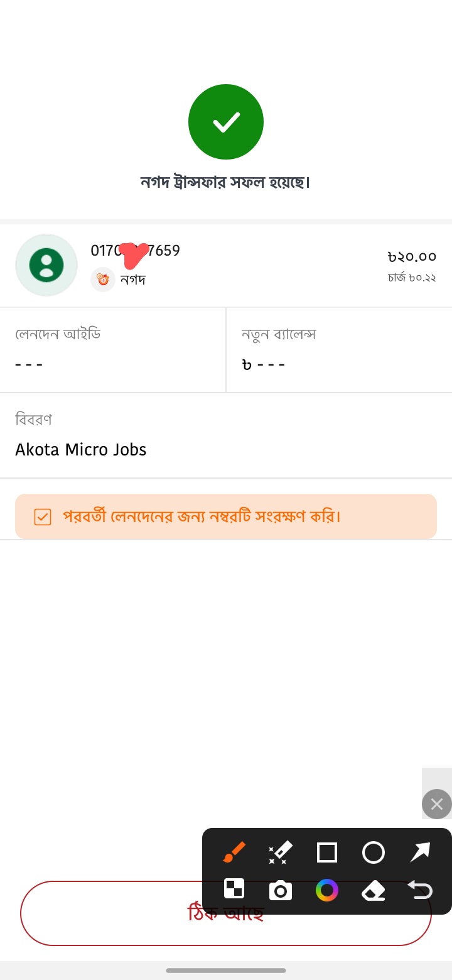Tap the নগদ logo icon
This screenshot has width=452, height=980.
[103, 280]
